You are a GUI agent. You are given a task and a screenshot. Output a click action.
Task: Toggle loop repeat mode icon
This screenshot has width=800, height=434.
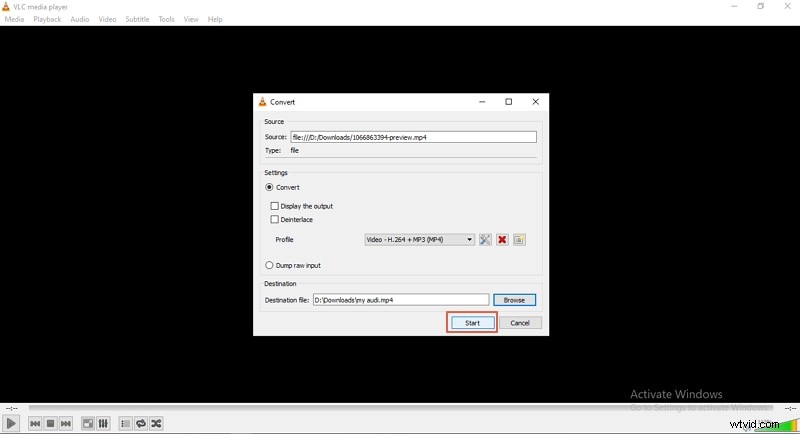tap(141, 423)
